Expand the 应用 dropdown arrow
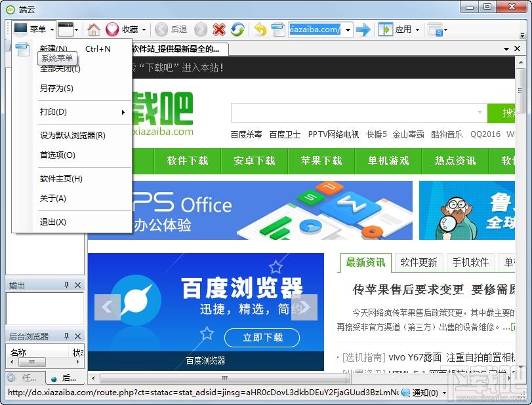The height and width of the screenshot is (405, 532). (417, 30)
